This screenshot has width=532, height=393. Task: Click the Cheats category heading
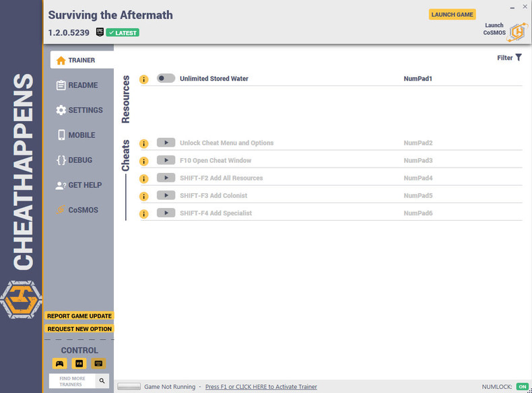pyautogui.click(x=125, y=155)
